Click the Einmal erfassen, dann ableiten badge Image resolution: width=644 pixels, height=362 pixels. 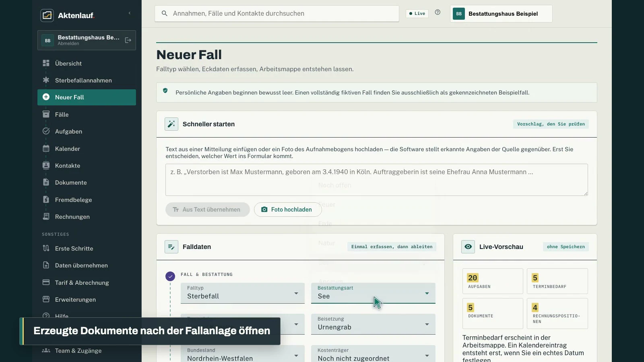pyautogui.click(x=392, y=247)
